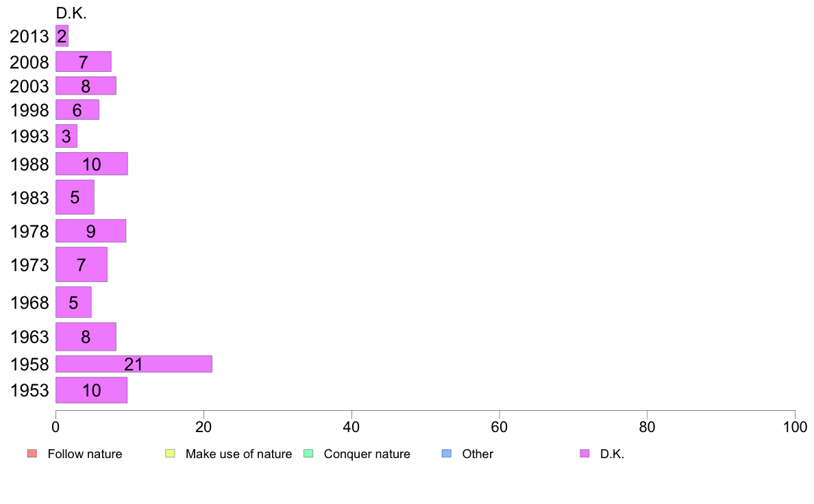Click the Follow nature red legend swatch

coord(32,453)
